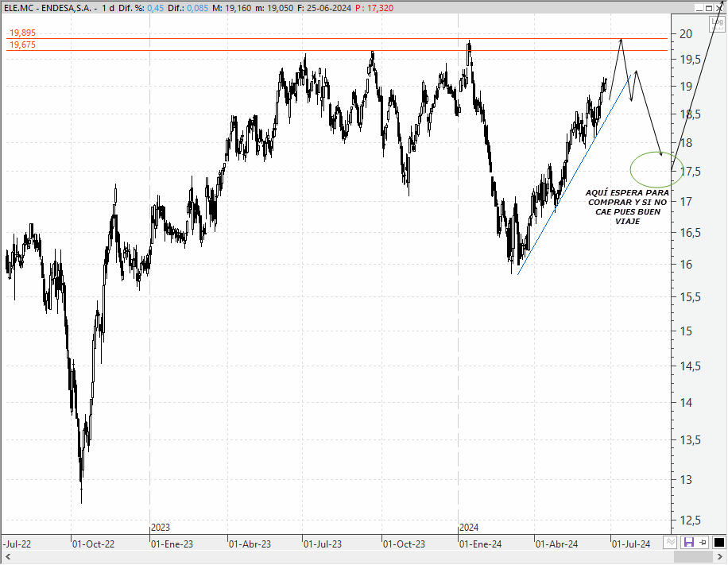Click the 19,895 resistance level label
Image resolution: width=728 pixels, height=565 pixels.
point(22,33)
